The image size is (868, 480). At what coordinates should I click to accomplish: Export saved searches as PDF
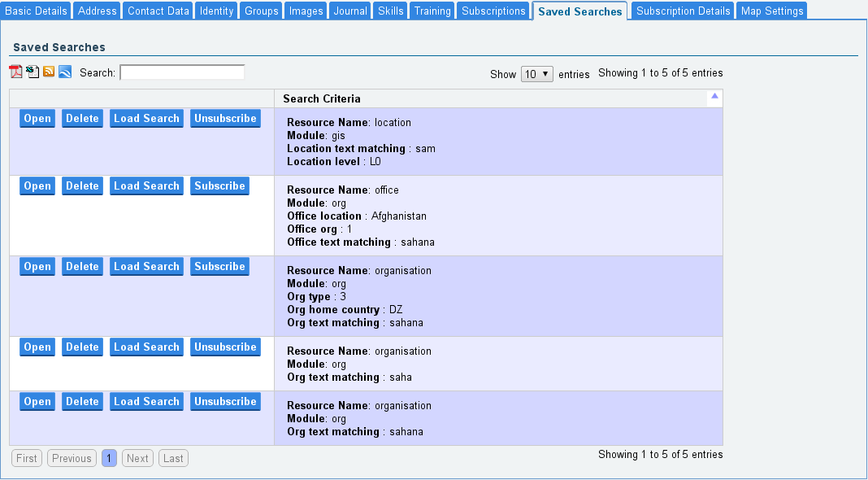point(16,72)
